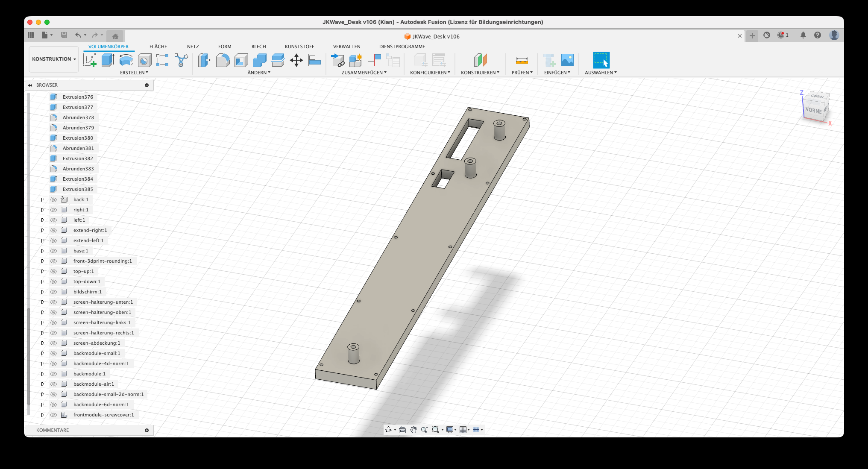Toggle visibility of bildschirm:1 component
The height and width of the screenshot is (469, 868).
pos(53,292)
